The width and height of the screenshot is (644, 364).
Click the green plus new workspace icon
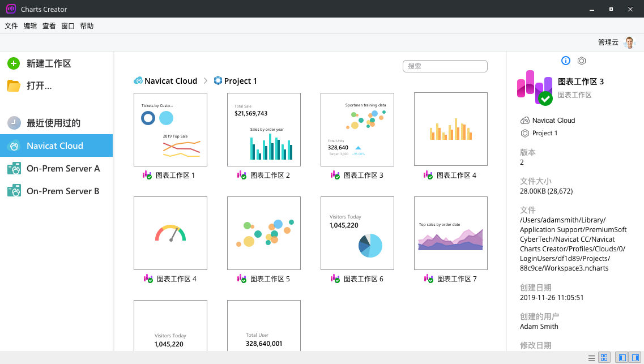(x=14, y=63)
